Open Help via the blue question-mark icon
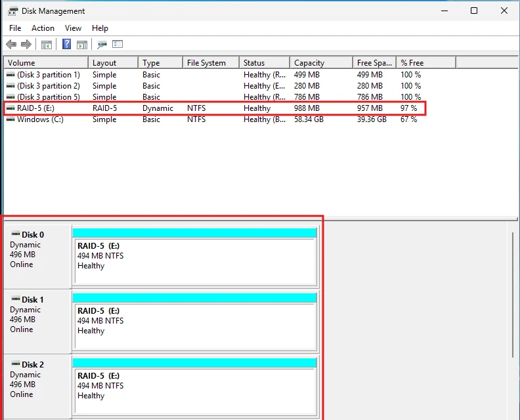Image resolution: width=520 pixels, height=420 pixels. click(x=67, y=44)
